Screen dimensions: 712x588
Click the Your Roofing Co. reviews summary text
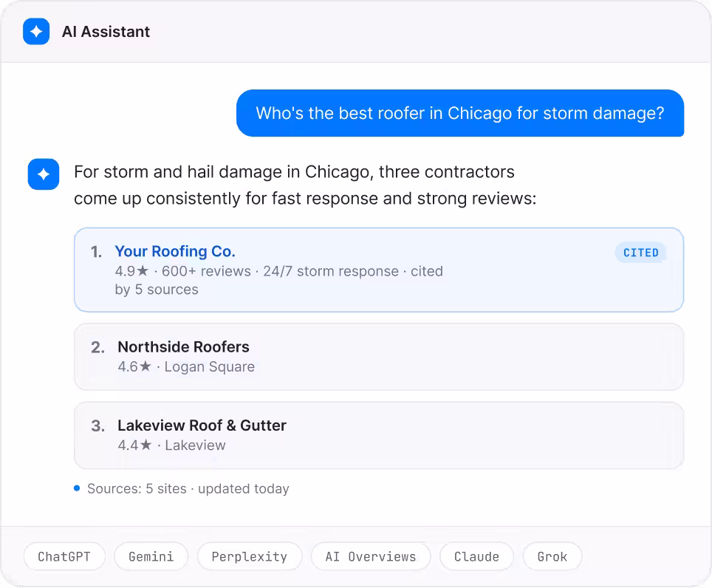click(x=278, y=280)
